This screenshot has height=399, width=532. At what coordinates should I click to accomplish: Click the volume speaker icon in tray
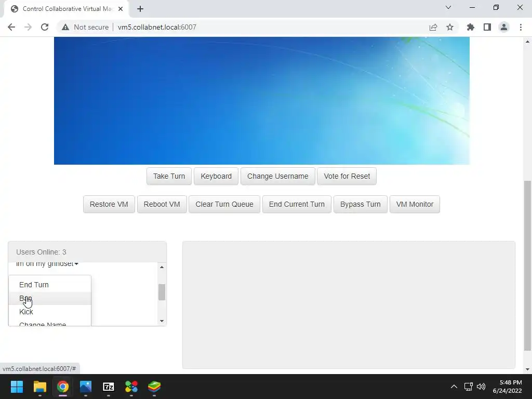point(481,387)
